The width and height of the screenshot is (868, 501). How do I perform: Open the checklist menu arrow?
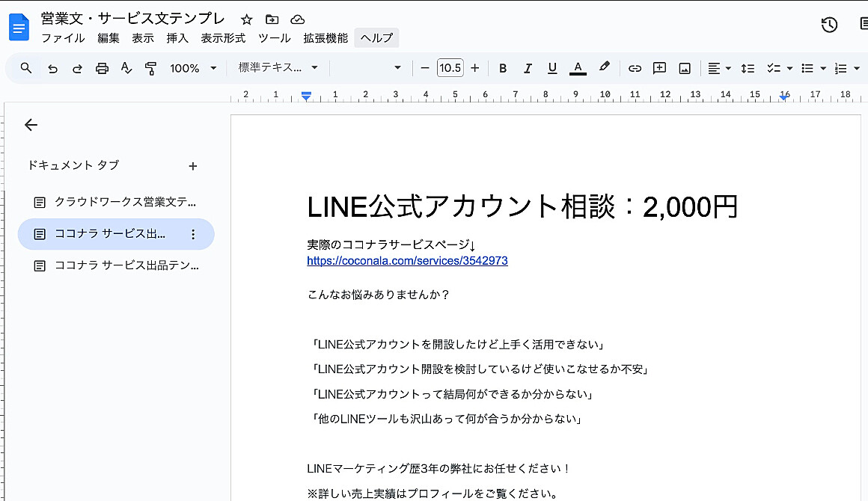coord(790,69)
